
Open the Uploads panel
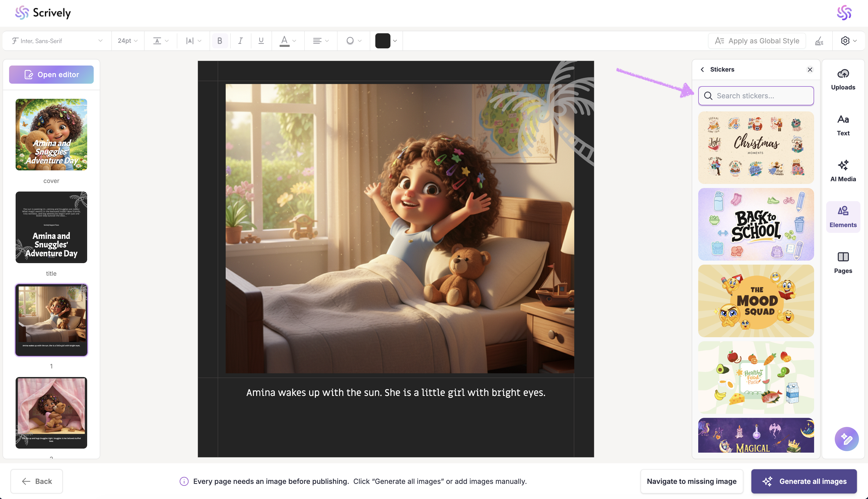pos(843,79)
